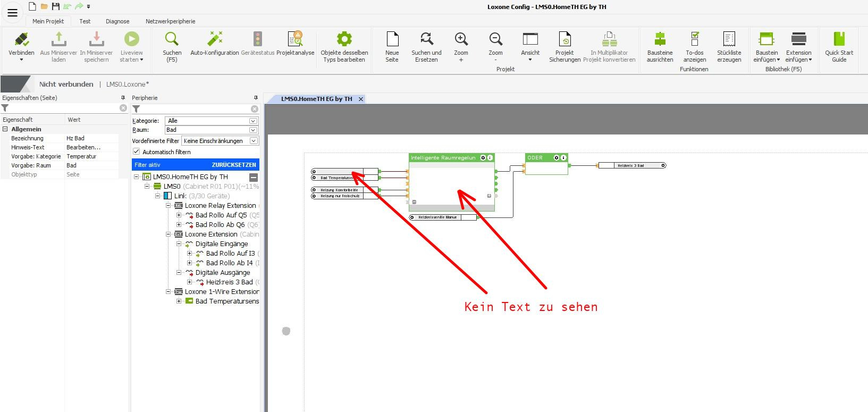Select the LMS0.HomeTH EG by TH page tab
This screenshot has width=868, height=412.
(x=316, y=99)
